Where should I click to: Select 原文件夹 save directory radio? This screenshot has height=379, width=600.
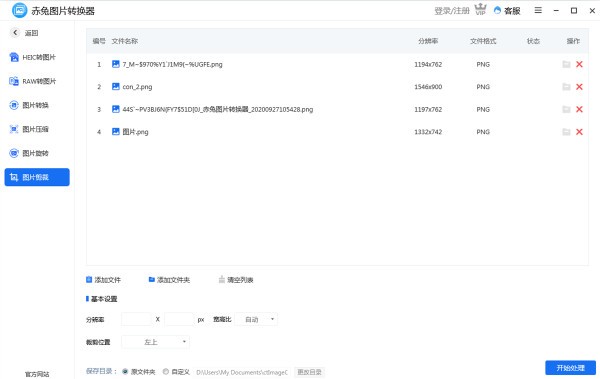pyautogui.click(x=125, y=372)
